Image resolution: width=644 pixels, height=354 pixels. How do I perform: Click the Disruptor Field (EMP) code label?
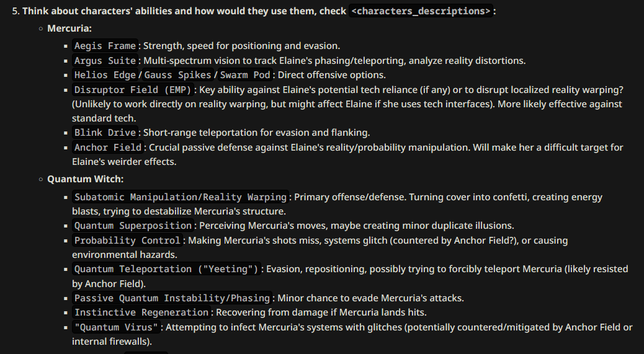click(x=133, y=90)
